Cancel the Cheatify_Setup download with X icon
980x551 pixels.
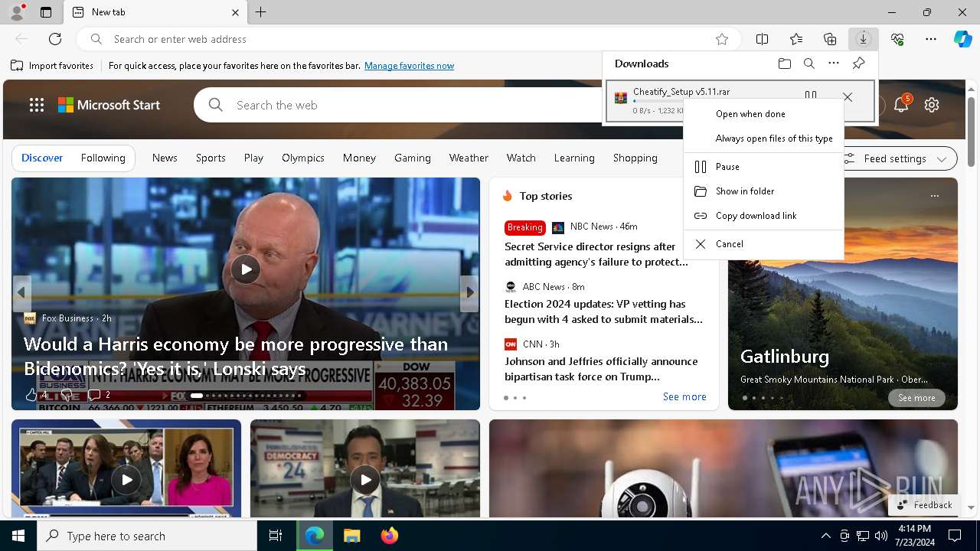click(x=847, y=96)
